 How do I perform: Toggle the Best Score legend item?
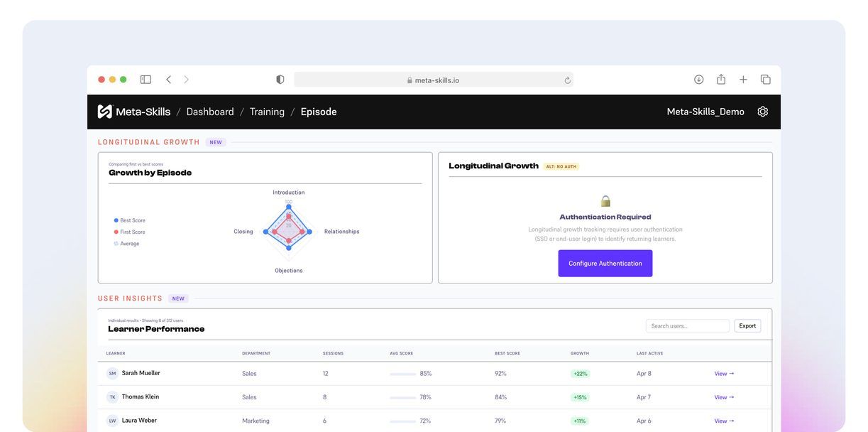click(130, 220)
